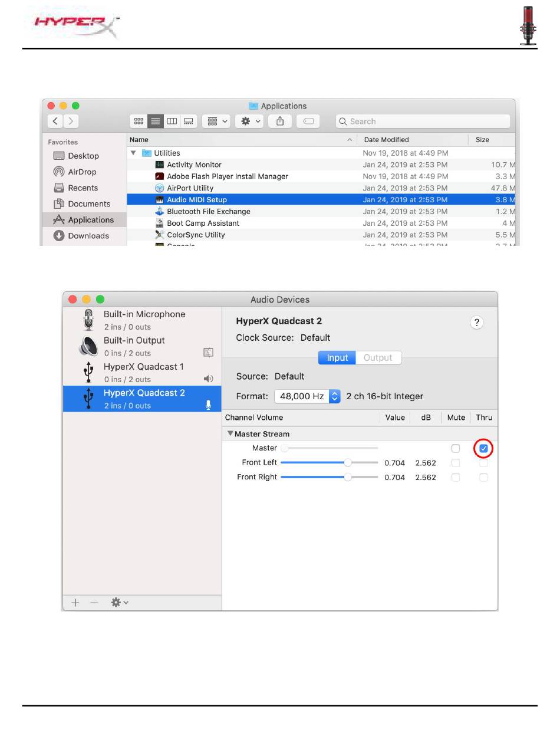Click the add device plus button
560x743 pixels.
tap(75, 602)
